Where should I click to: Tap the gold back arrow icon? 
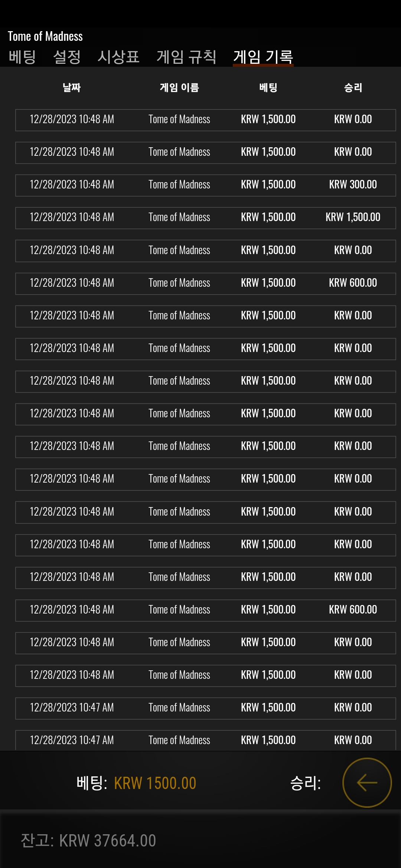click(x=367, y=783)
